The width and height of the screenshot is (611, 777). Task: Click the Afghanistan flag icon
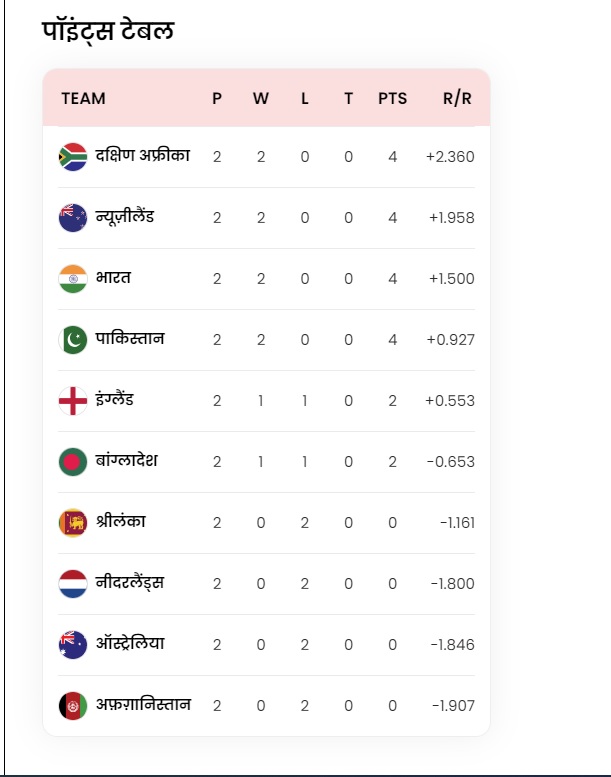coord(73,705)
